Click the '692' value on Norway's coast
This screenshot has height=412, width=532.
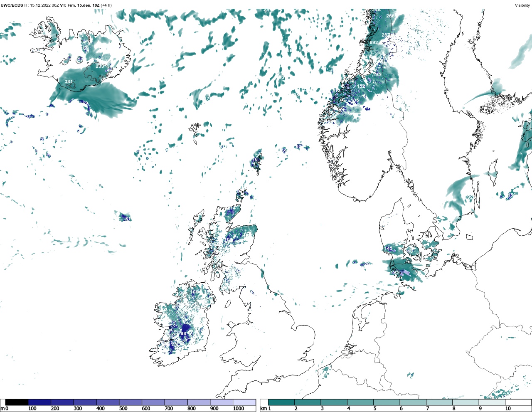pyautogui.click(x=374, y=42)
